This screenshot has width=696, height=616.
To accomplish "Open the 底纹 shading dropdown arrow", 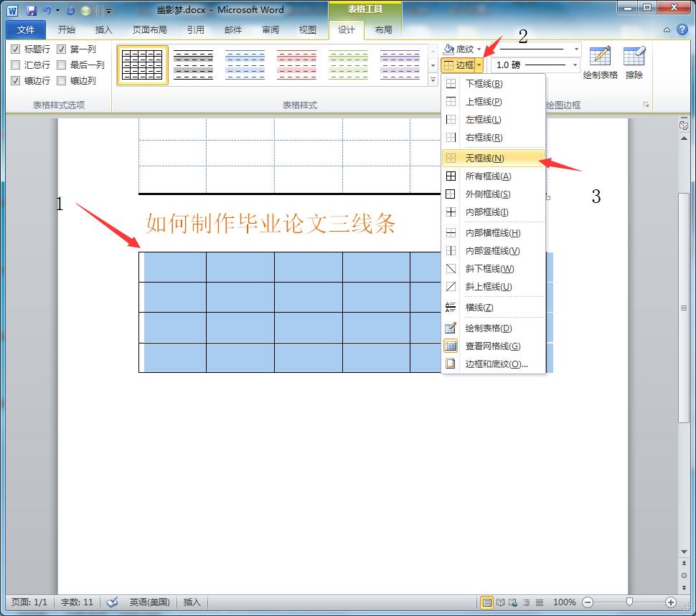I will click(x=479, y=49).
